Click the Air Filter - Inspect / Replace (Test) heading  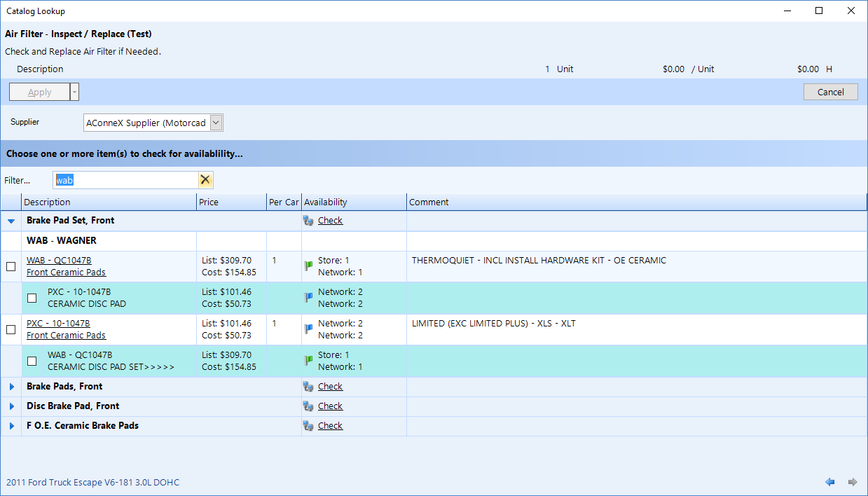pos(78,34)
